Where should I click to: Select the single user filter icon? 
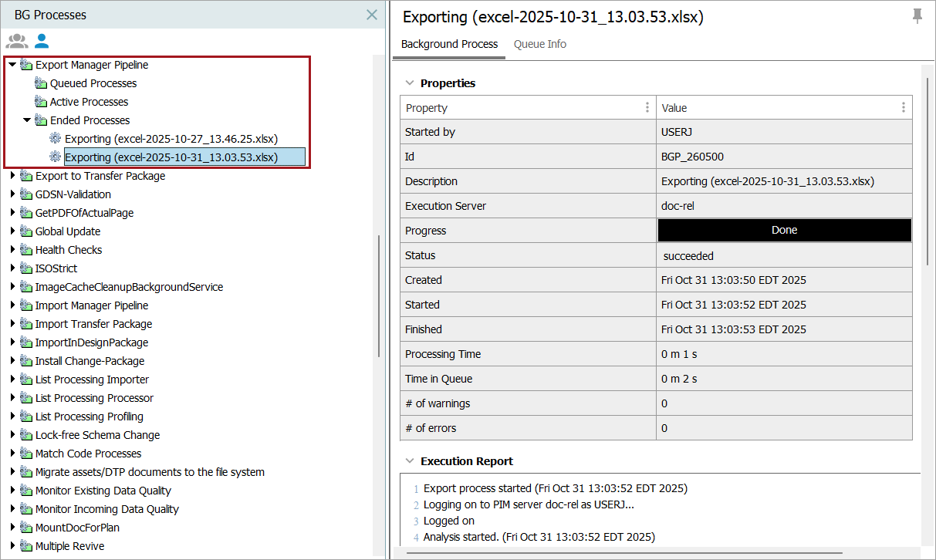42,42
